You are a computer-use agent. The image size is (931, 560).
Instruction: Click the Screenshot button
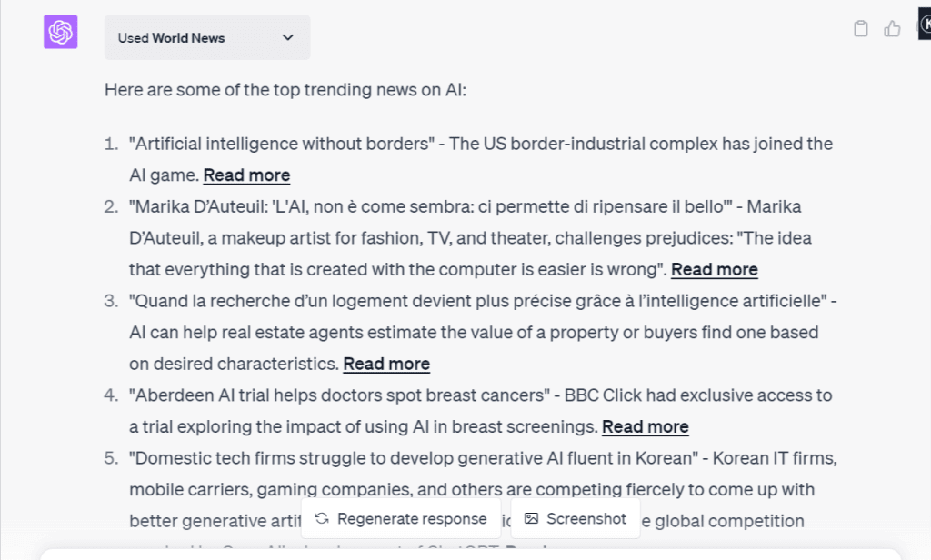tap(576, 518)
